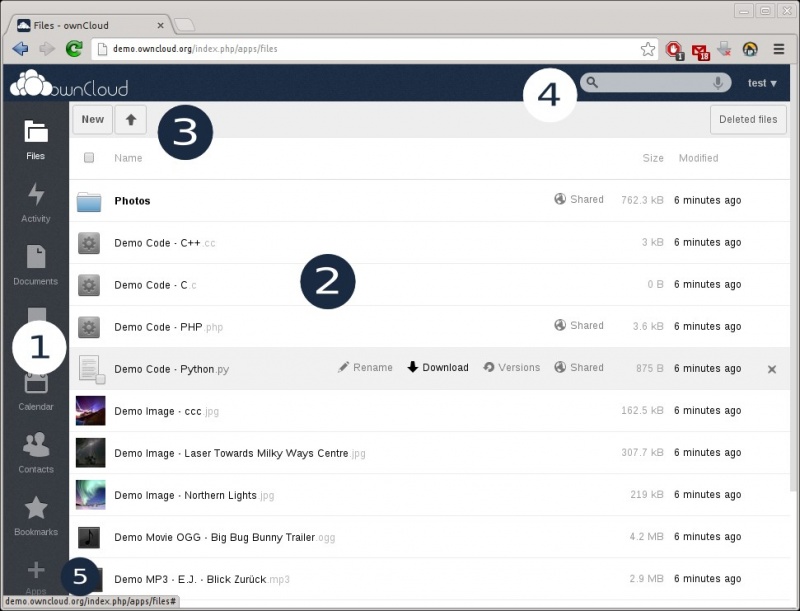This screenshot has width=800, height=611.
Task: Open Bookmarks star icon
Action: [x=36, y=508]
